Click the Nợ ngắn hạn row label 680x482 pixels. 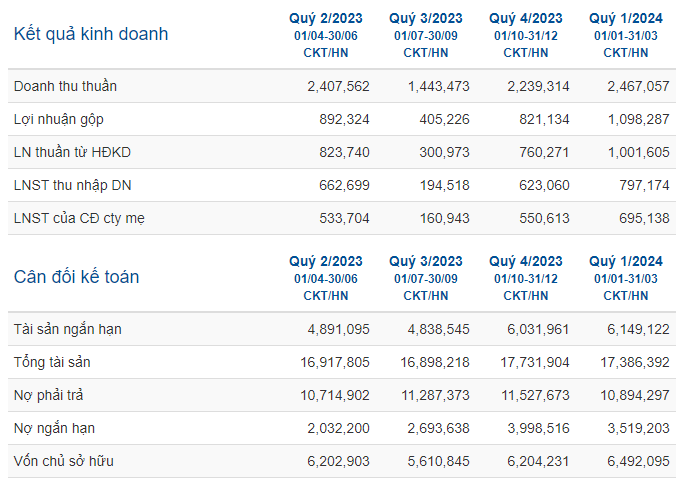[54, 428]
